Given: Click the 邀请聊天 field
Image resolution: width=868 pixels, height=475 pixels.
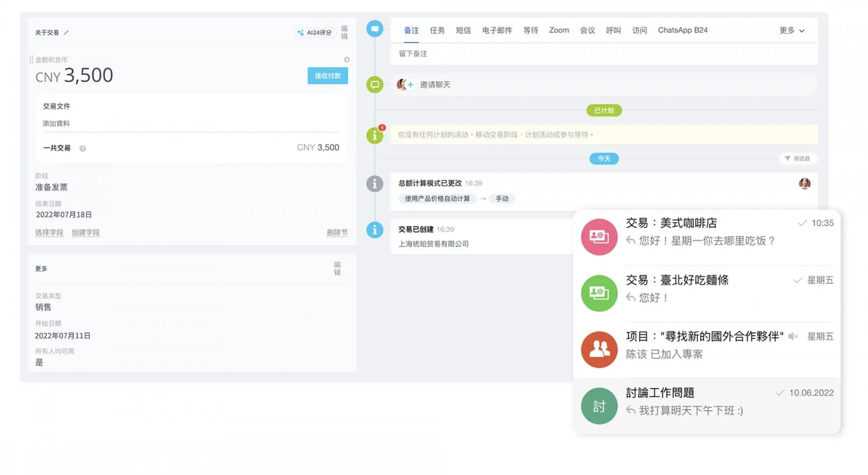Looking at the screenshot, I should click(x=604, y=85).
